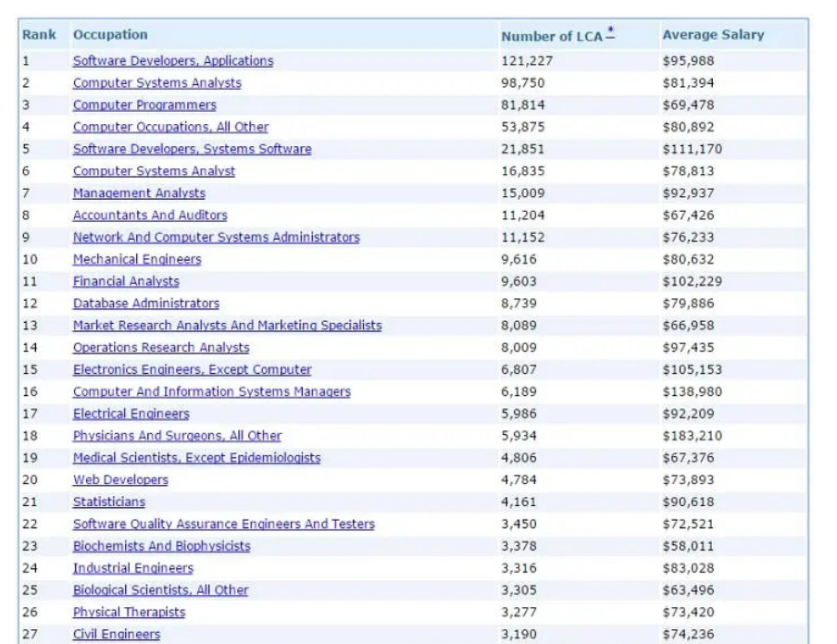The image size is (837, 644).
Task: Click the Average Salary column header
Action: (713, 35)
